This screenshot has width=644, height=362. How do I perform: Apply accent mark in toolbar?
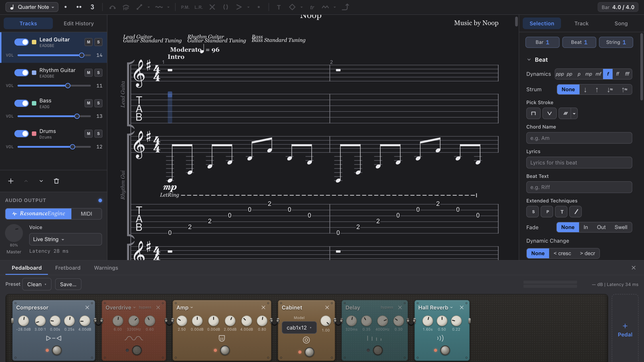pyautogui.click(x=239, y=7)
